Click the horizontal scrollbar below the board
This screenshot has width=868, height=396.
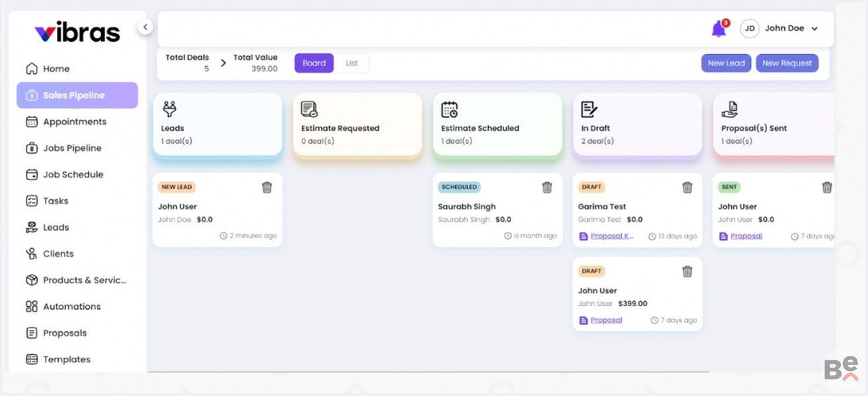click(428, 372)
